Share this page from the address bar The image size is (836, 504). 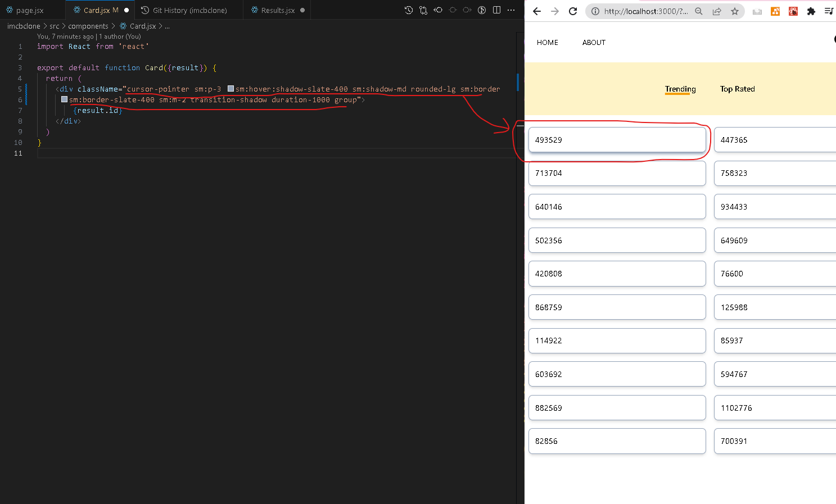pyautogui.click(x=717, y=11)
